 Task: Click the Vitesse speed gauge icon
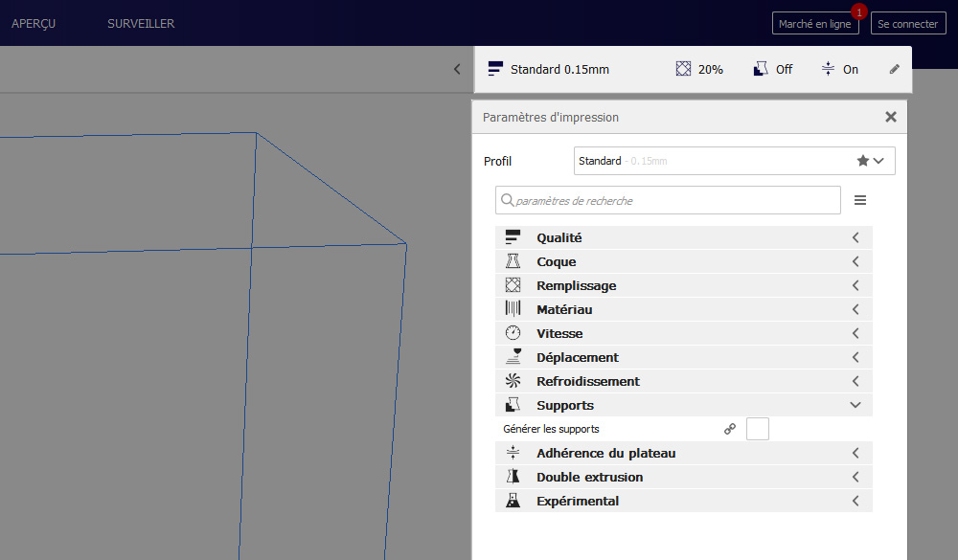pos(513,333)
